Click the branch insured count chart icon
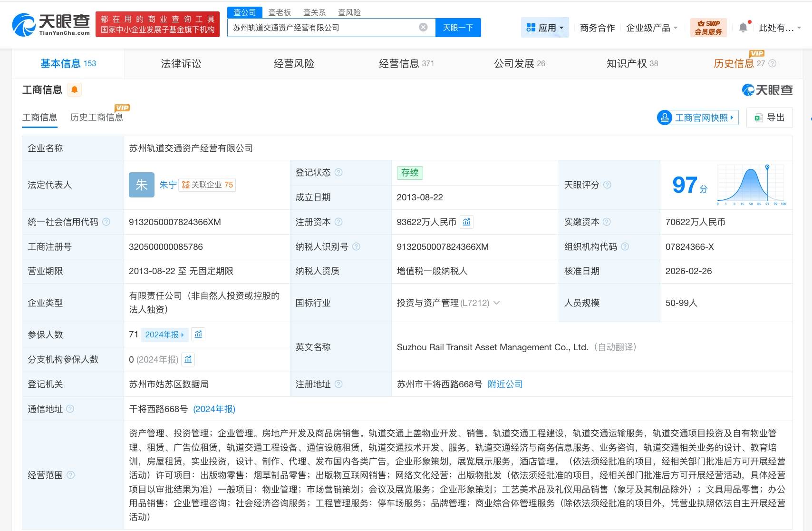This screenshot has width=812, height=531. point(188,360)
